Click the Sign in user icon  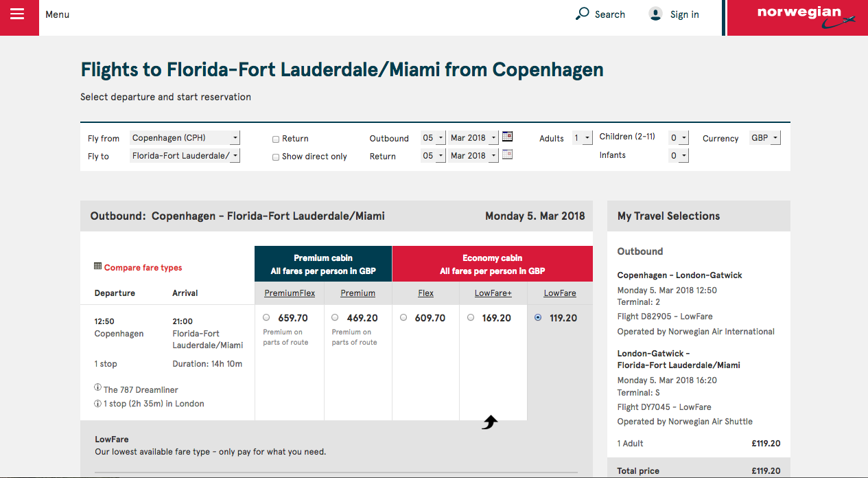click(x=656, y=14)
